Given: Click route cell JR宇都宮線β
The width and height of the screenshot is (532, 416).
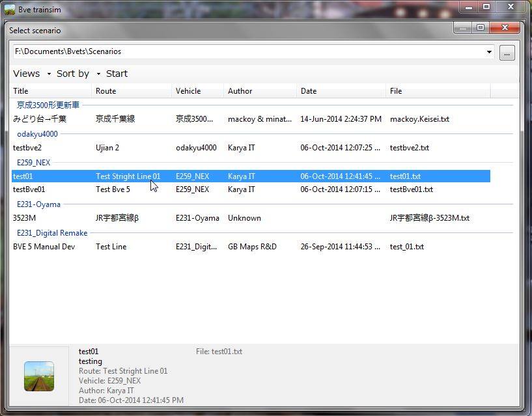Looking at the screenshot, I should 117,218.
